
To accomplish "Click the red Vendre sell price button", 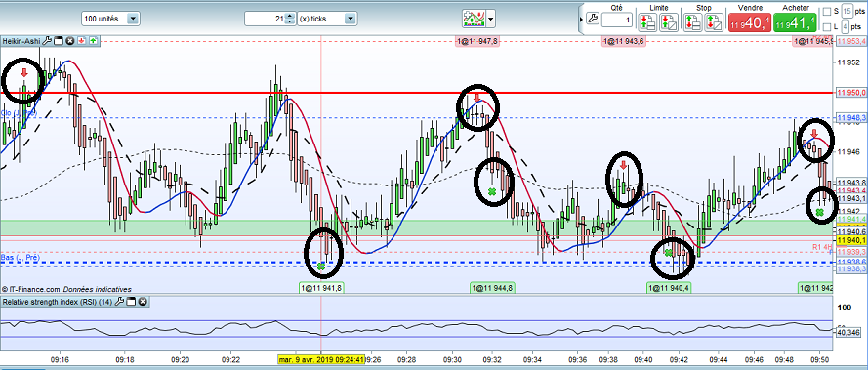I will click(x=750, y=23).
